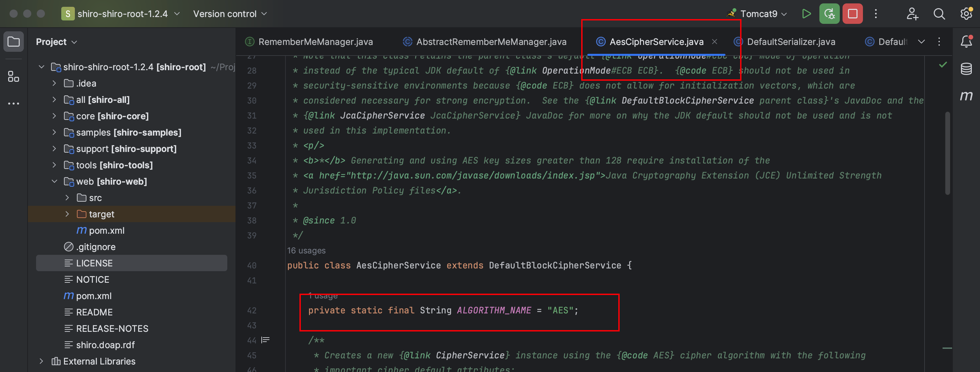Open the Structure tool window icon
The height and width of the screenshot is (372, 980).
pyautogui.click(x=14, y=77)
